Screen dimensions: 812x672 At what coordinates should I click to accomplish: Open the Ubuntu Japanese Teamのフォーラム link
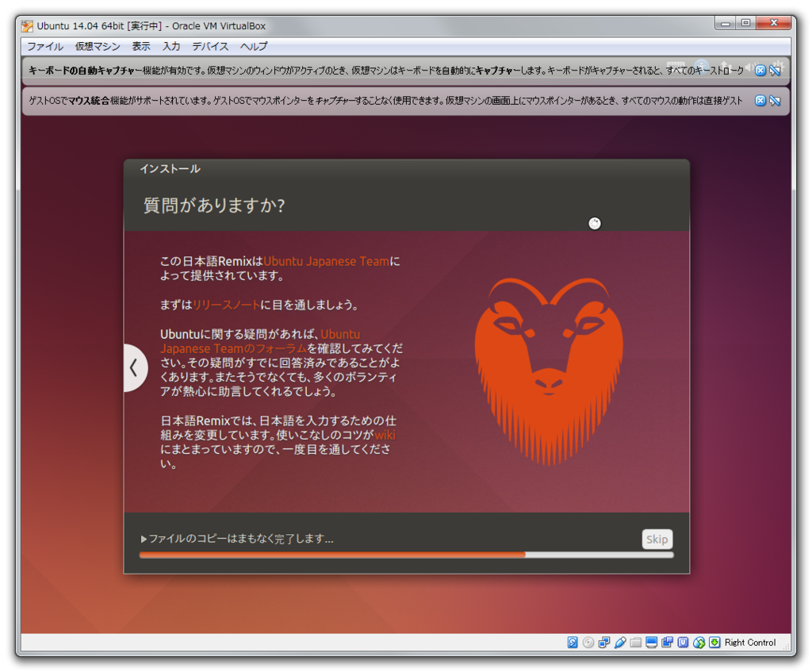[259, 341]
